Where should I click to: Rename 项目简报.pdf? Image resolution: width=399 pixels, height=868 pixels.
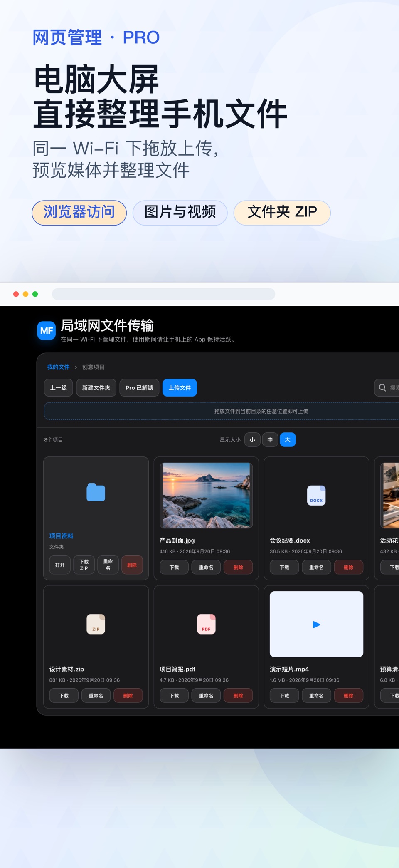pos(206,696)
